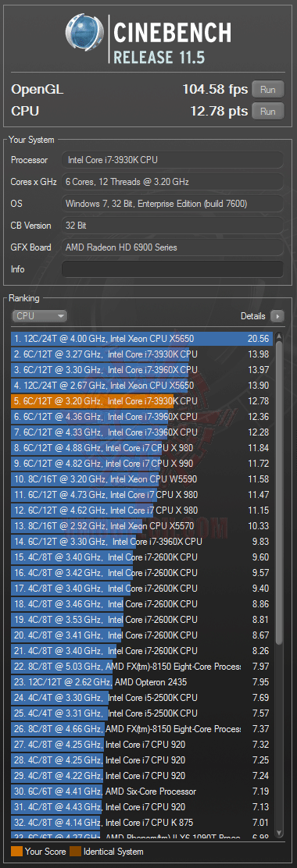Select rank 32 i7 K 875 row

(141, 823)
